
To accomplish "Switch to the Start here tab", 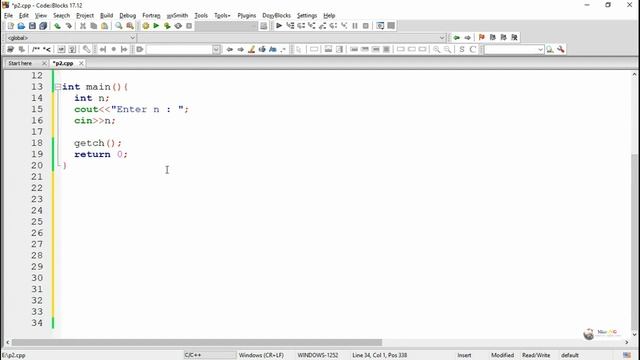I will pyautogui.click(x=20, y=63).
